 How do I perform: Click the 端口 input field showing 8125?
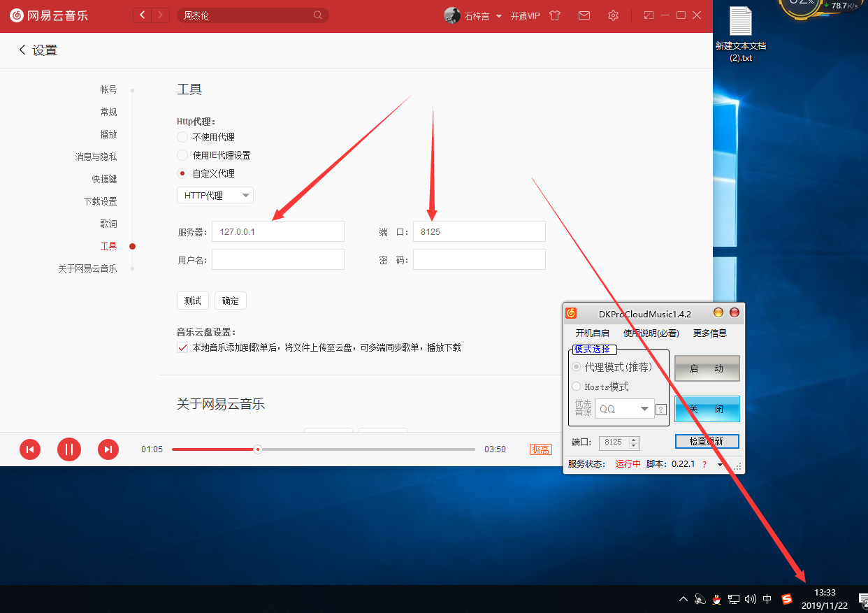(x=479, y=231)
